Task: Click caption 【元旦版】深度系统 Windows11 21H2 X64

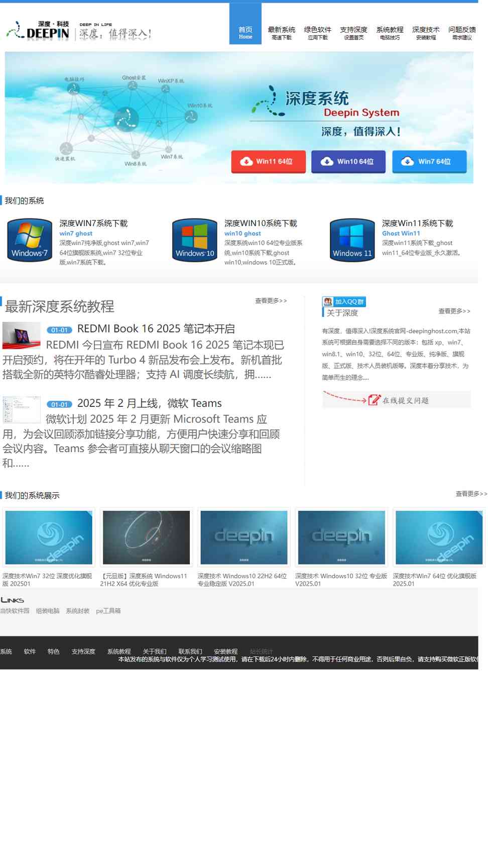Action: click(x=144, y=580)
